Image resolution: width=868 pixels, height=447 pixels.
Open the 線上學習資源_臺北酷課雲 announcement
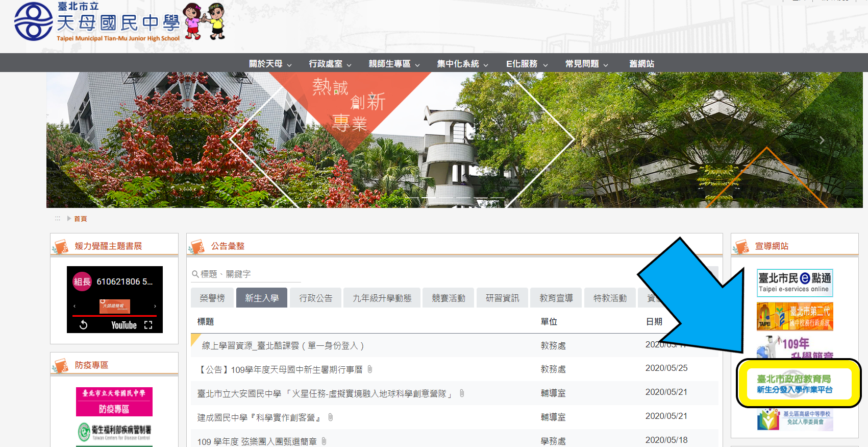pos(283,346)
